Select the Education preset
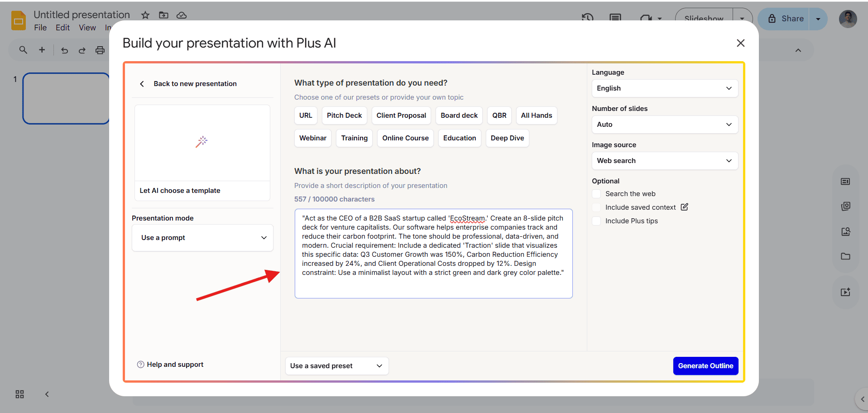The width and height of the screenshot is (868, 413). 460,138
